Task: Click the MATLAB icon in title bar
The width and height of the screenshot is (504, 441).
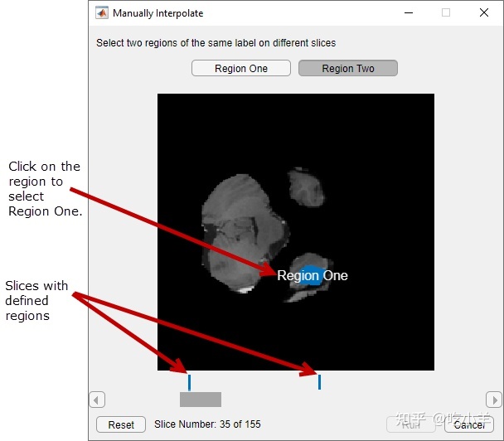Action: click(x=101, y=13)
